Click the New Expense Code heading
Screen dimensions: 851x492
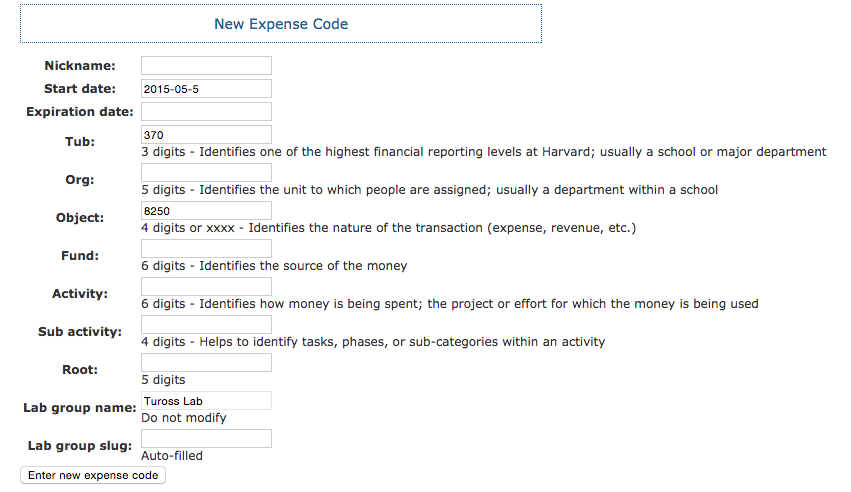[x=281, y=24]
